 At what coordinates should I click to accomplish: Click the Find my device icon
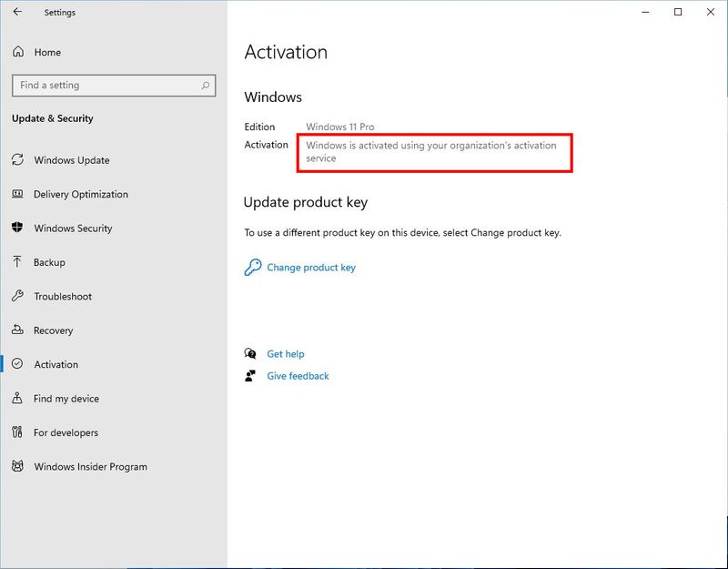tap(17, 398)
